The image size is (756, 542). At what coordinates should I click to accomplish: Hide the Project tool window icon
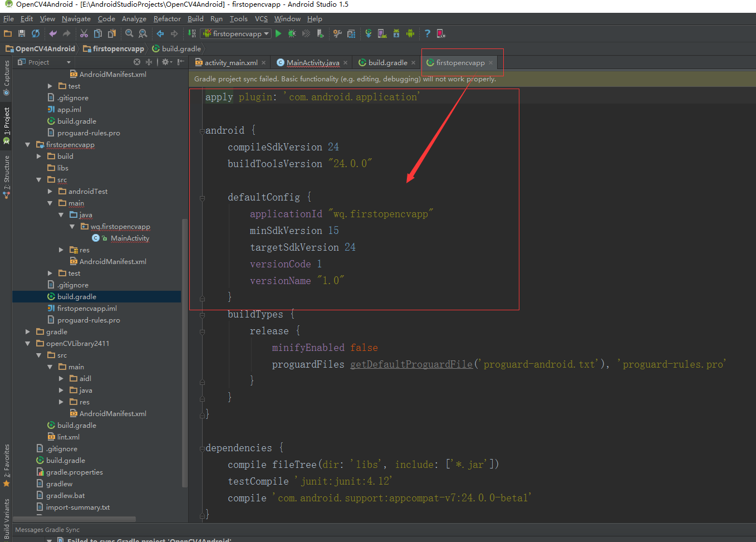[181, 62]
